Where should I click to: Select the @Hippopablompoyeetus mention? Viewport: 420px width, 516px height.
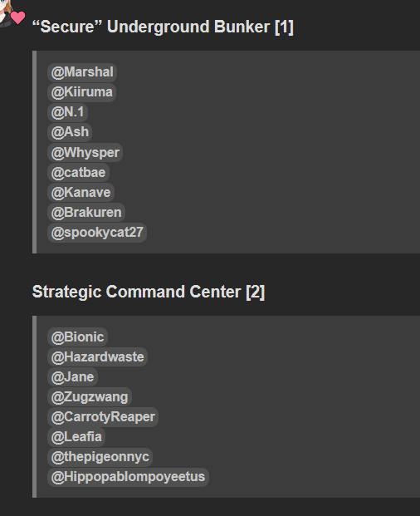click(128, 477)
